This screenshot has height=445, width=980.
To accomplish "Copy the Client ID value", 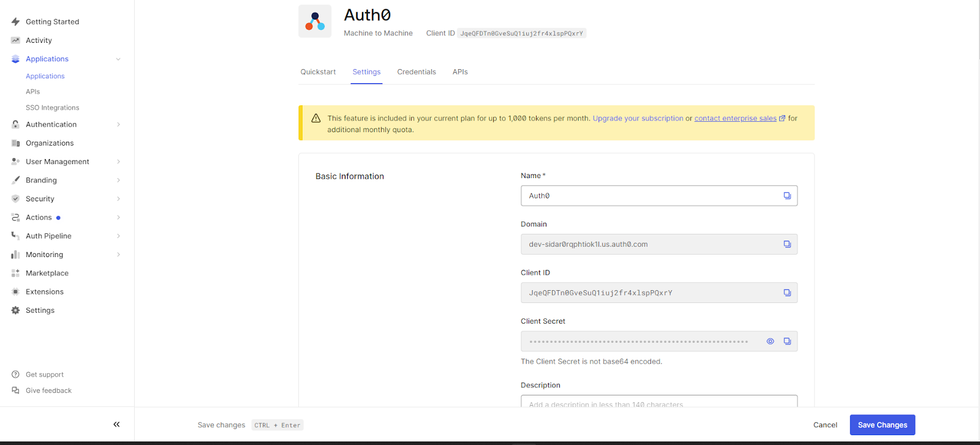I will click(x=787, y=293).
